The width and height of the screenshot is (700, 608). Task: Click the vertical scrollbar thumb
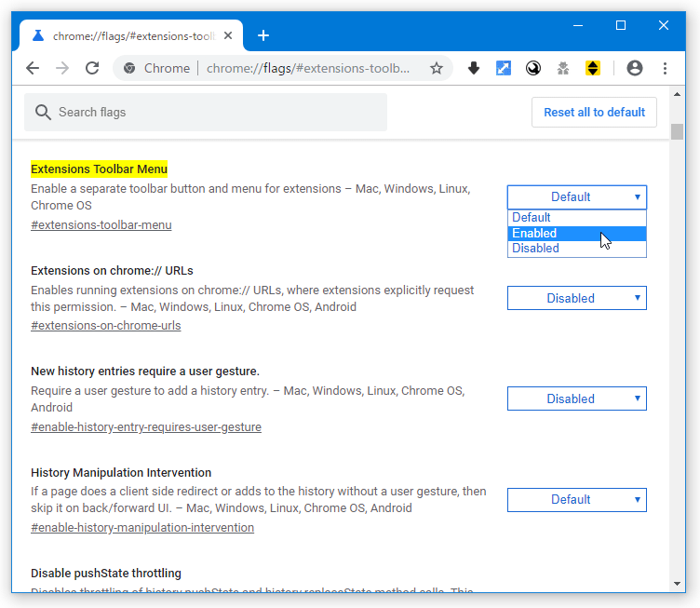click(677, 131)
